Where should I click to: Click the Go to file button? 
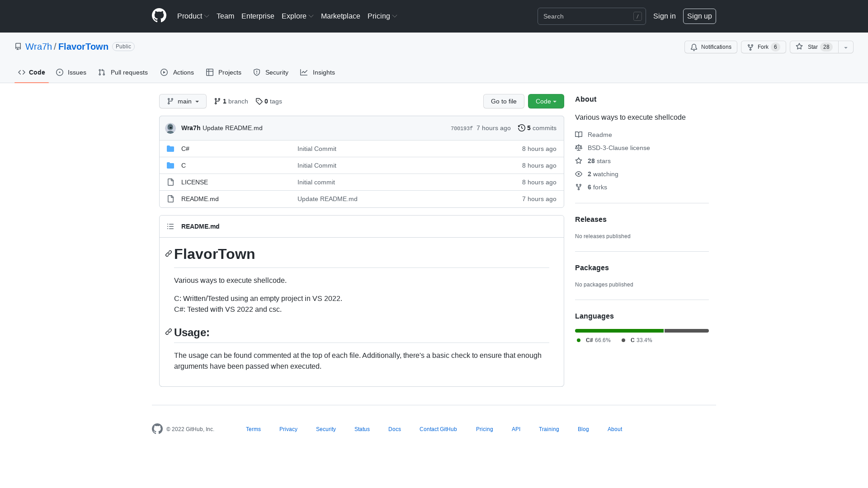[x=504, y=101]
